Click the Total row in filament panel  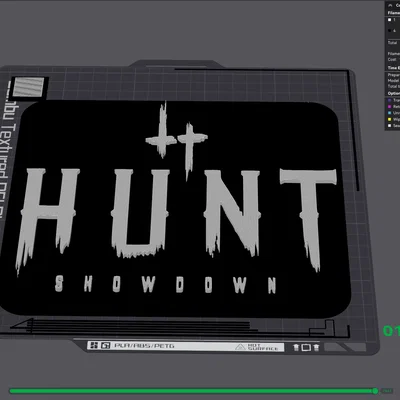tap(393, 43)
